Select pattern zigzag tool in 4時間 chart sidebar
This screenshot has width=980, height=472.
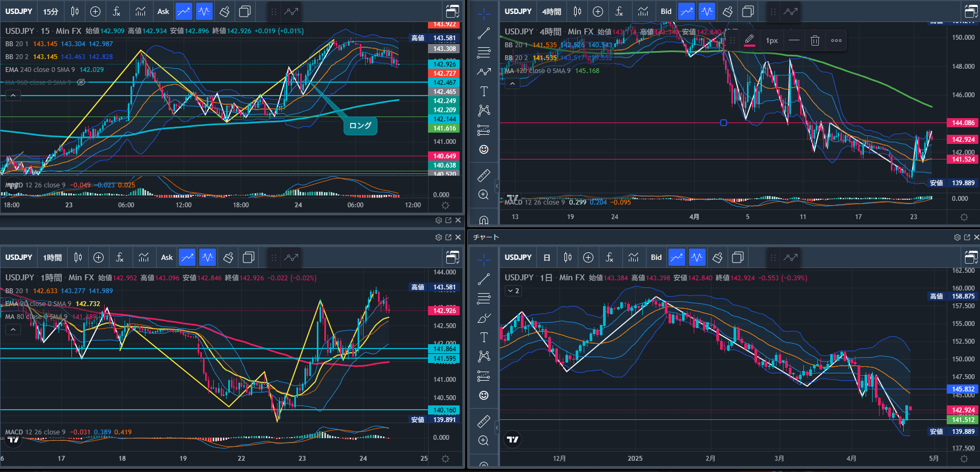pos(484,72)
